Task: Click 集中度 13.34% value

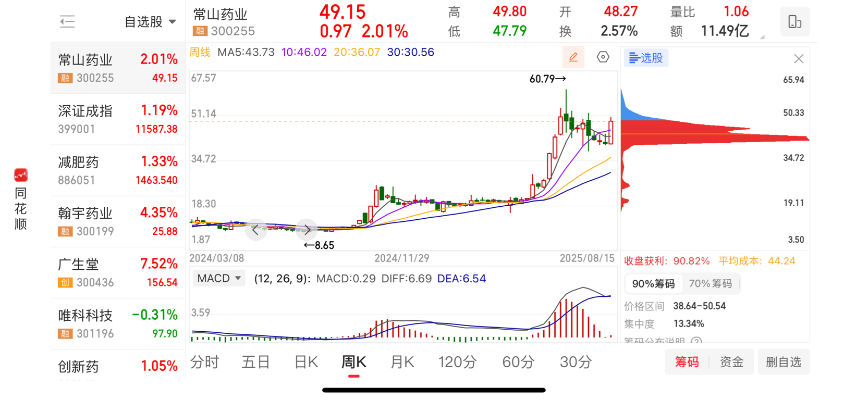Action: 689,323
